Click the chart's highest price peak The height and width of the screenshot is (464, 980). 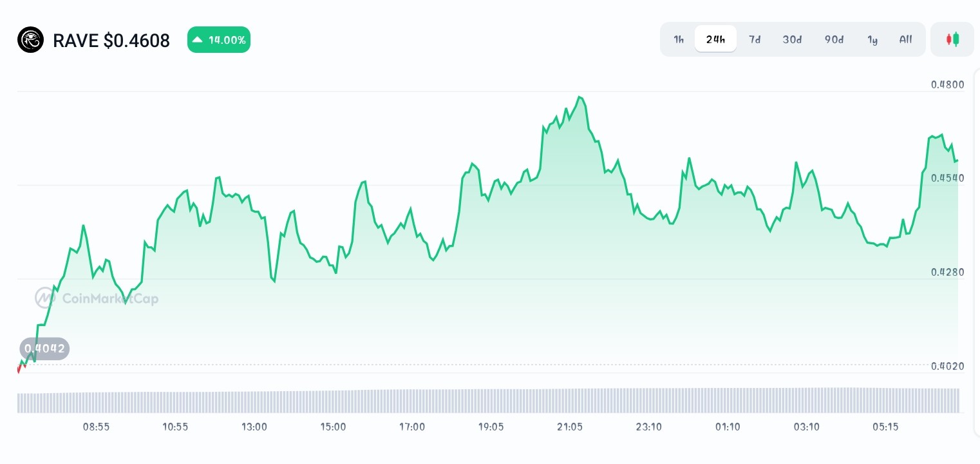tap(580, 97)
